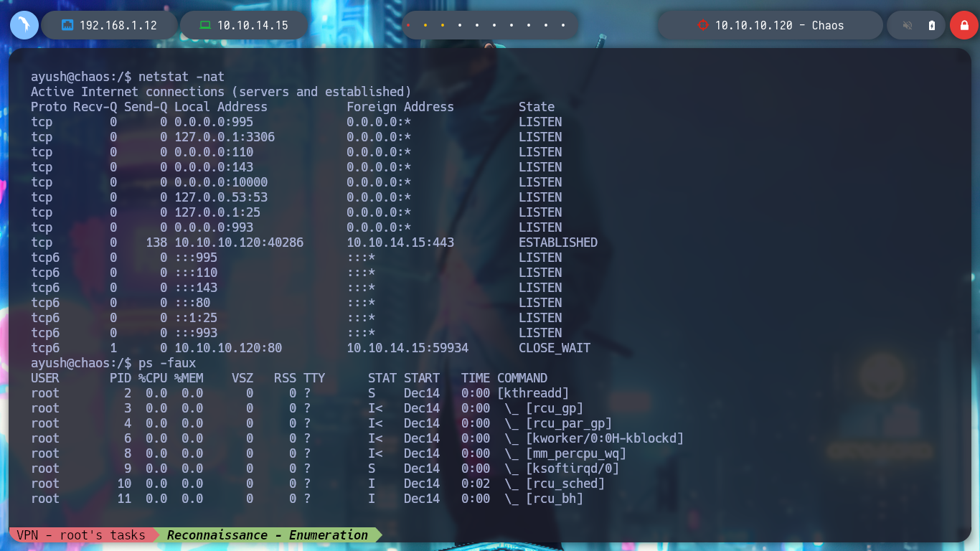Click the START column header
Image resolution: width=980 pixels, height=551 pixels.
[x=422, y=378]
